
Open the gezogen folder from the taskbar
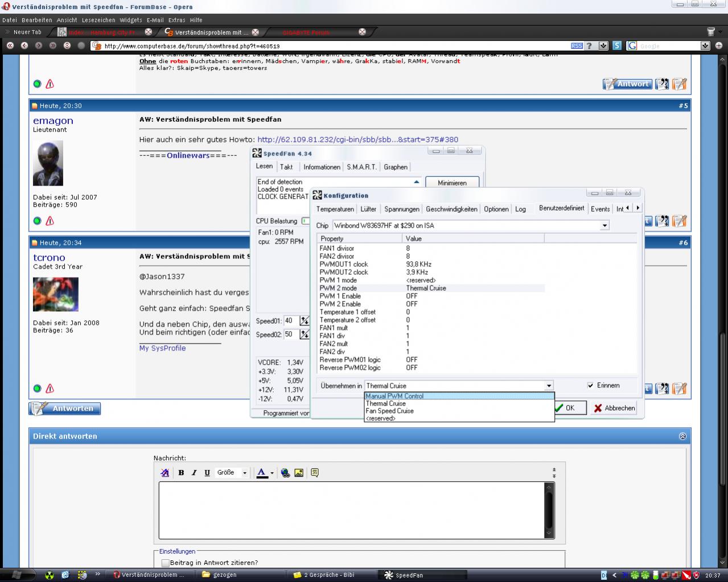(x=242, y=575)
